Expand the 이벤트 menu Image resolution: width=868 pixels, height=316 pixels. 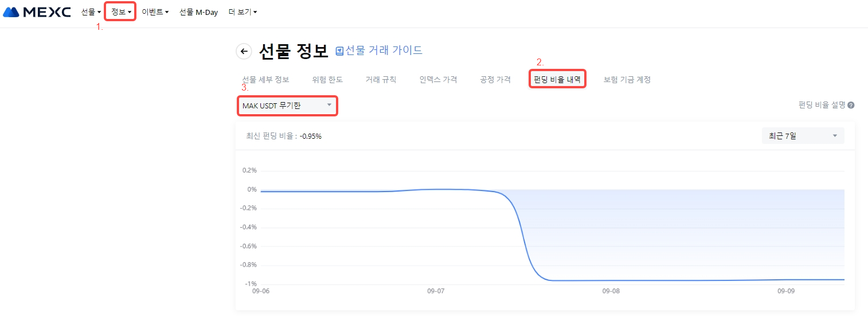pos(155,12)
